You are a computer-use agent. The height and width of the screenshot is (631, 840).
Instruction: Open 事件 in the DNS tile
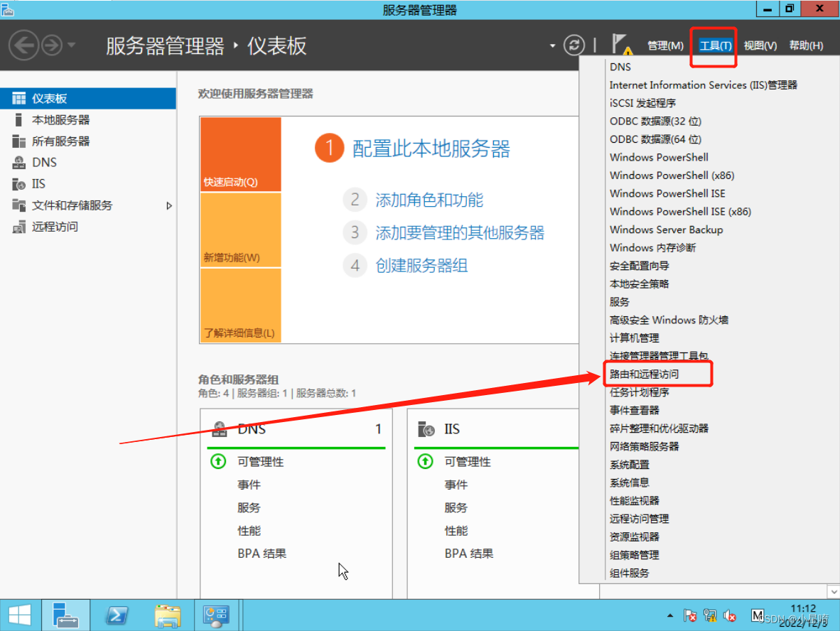click(249, 485)
